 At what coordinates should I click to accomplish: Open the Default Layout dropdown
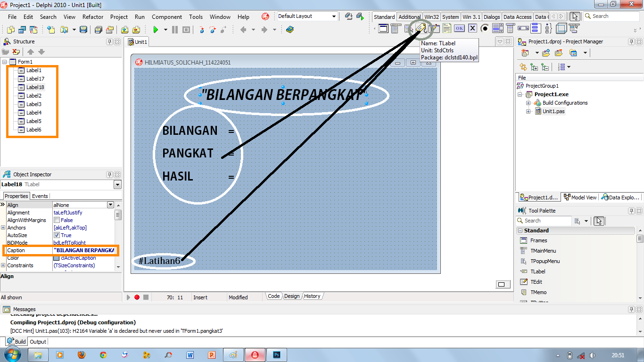pos(334,16)
